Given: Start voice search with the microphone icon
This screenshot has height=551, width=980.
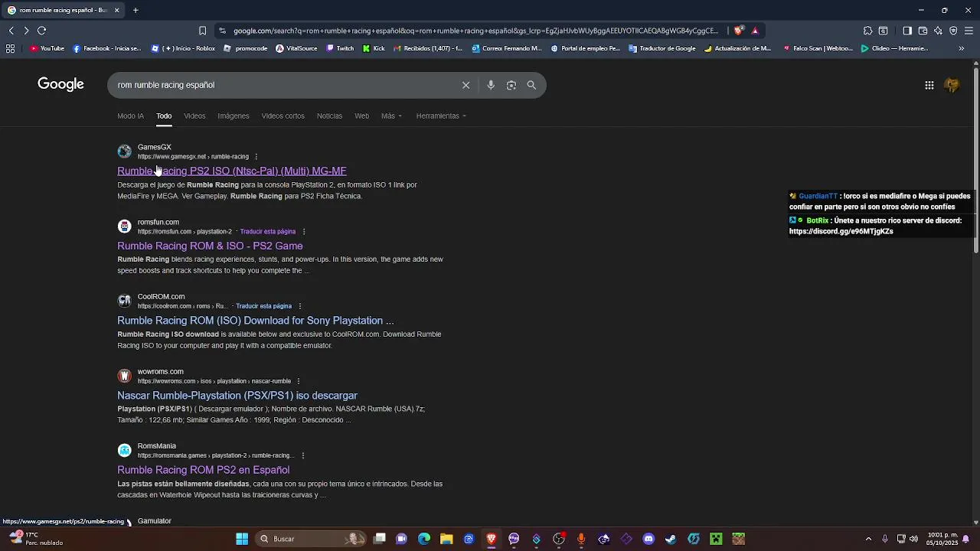Looking at the screenshot, I should click(491, 85).
